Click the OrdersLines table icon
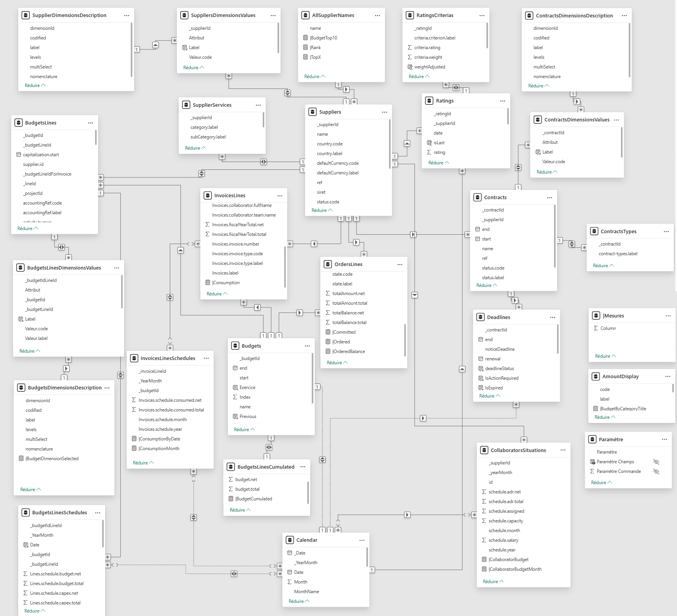The width and height of the screenshot is (677, 616). click(x=328, y=264)
